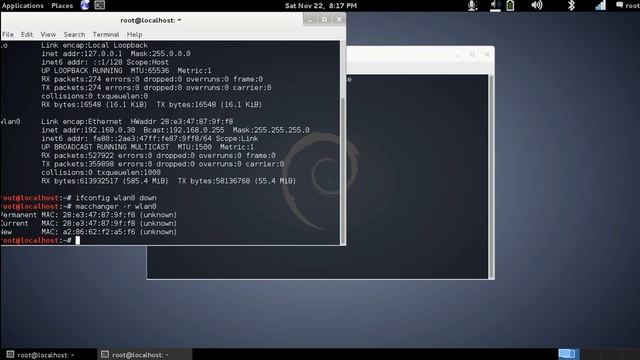Viewport: 640px width, 360px height.
Task: Open the Applications menu
Action: (x=22, y=6)
